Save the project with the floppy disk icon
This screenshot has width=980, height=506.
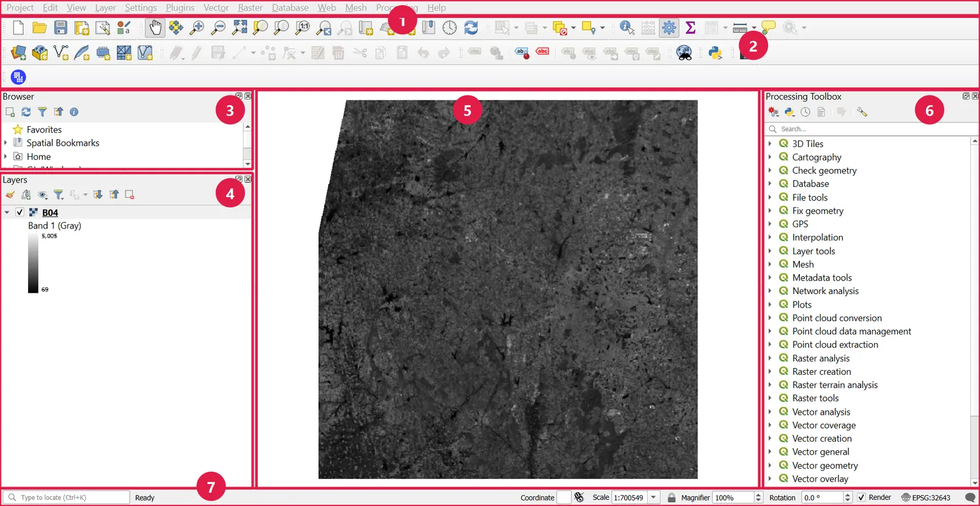[61, 28]
